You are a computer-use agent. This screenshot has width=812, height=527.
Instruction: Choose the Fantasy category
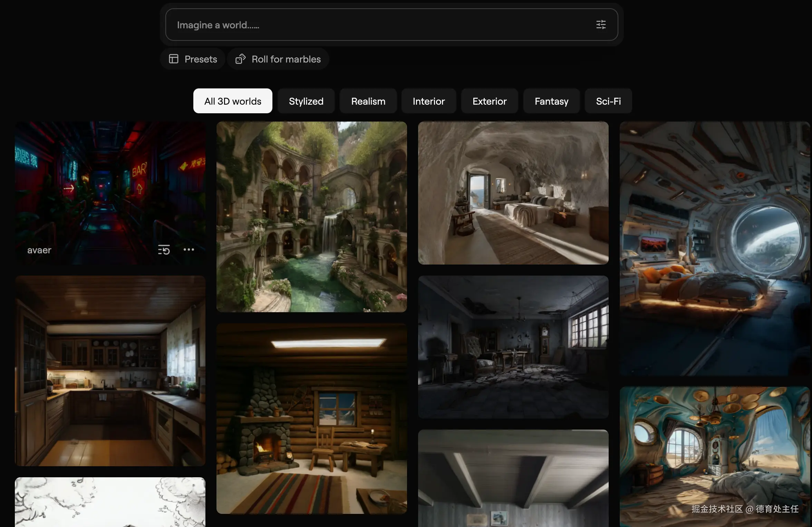point(551,101)
